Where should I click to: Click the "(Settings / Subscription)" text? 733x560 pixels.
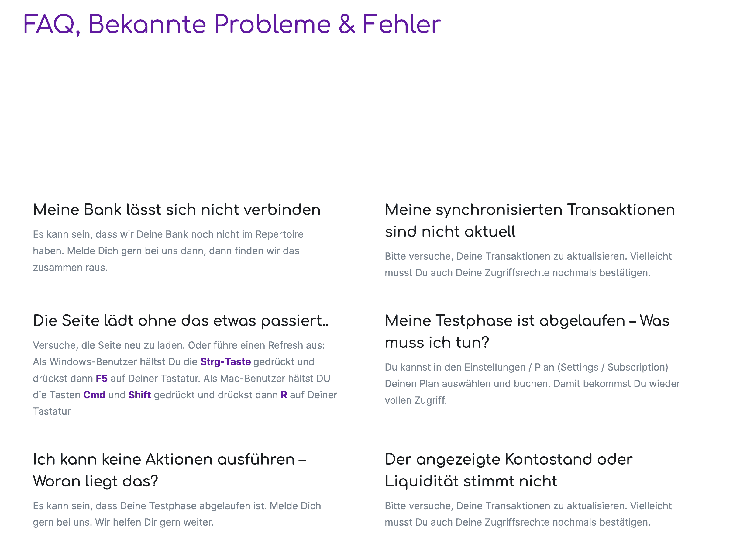coord(613,367)
